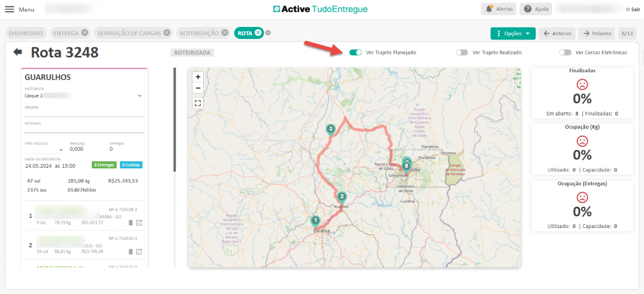The image size is (644, 294).
Task: Click the 8 Entregas green badge
Action: 104,165
